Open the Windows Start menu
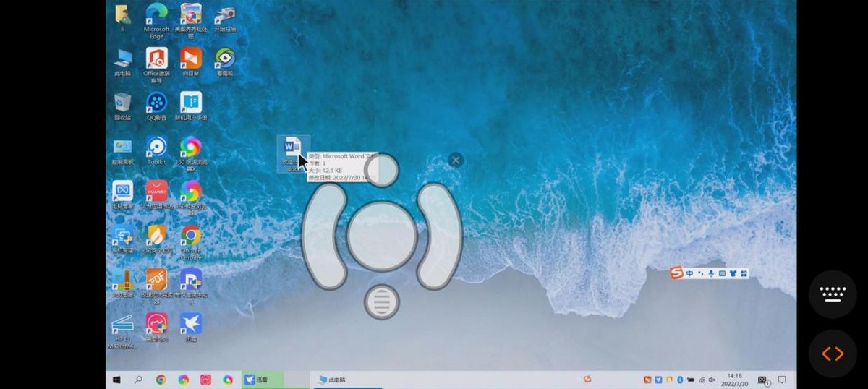Viewport: 868px width, 389px height. coord(116,380)
